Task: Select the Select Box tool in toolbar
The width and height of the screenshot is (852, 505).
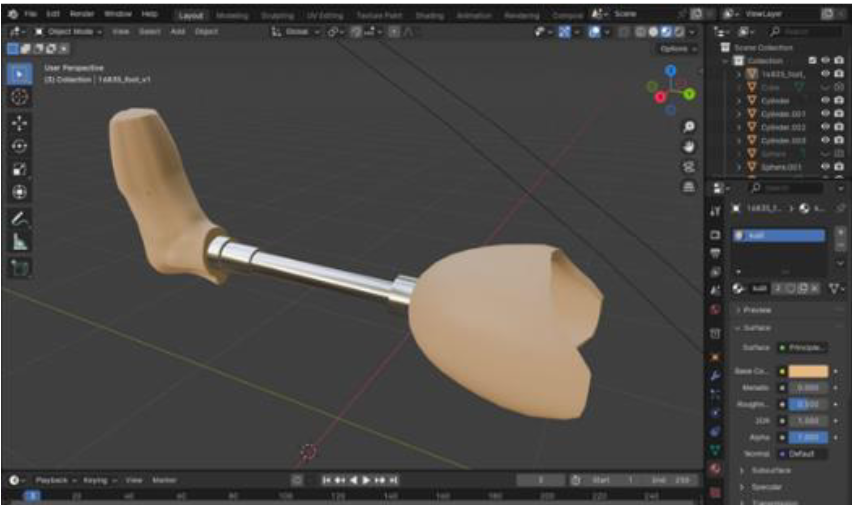Action: (20, 74)
